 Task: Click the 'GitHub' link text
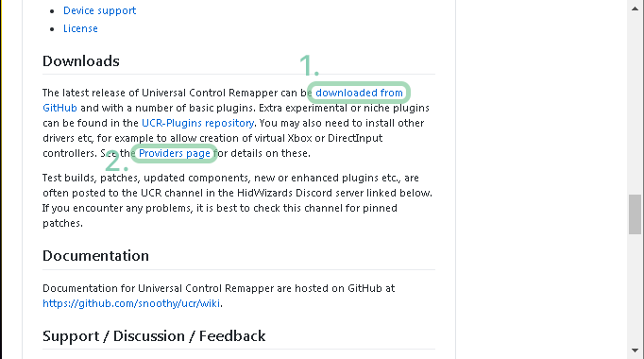(x=60, y=108)
